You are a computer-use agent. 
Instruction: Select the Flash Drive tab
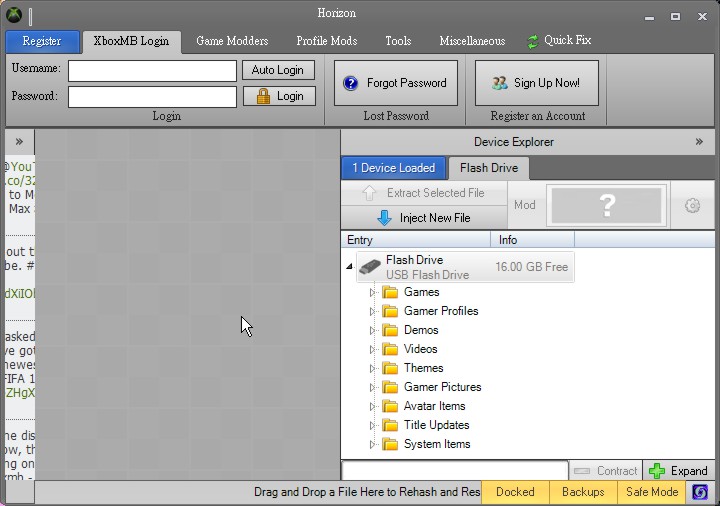[489, 168]
